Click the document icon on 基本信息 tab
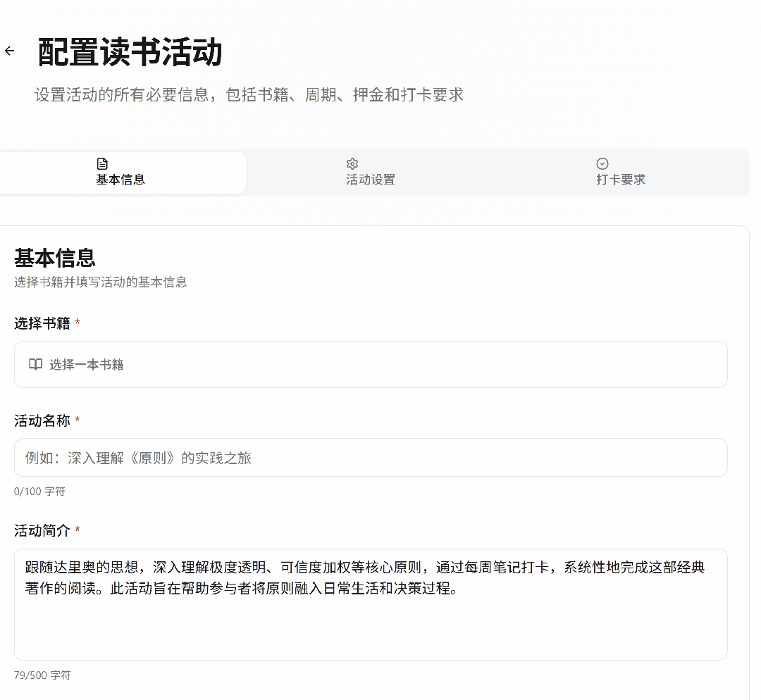Screen dimensions: 761x700 pos(102,163)
